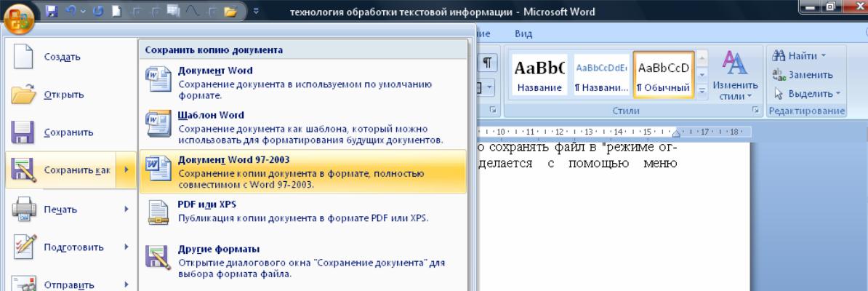Expand the Подготовить submenu arrow

[126, 247]
